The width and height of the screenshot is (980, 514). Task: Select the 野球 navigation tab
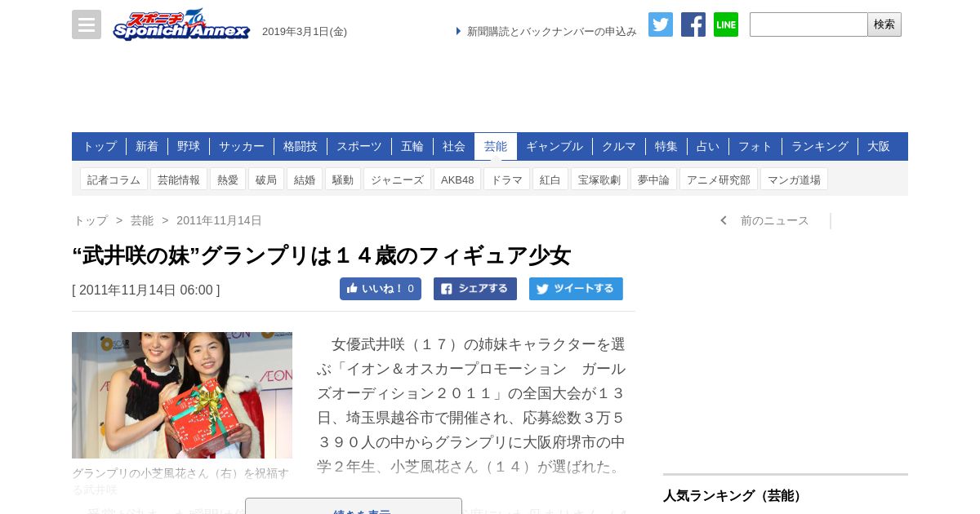189,146
